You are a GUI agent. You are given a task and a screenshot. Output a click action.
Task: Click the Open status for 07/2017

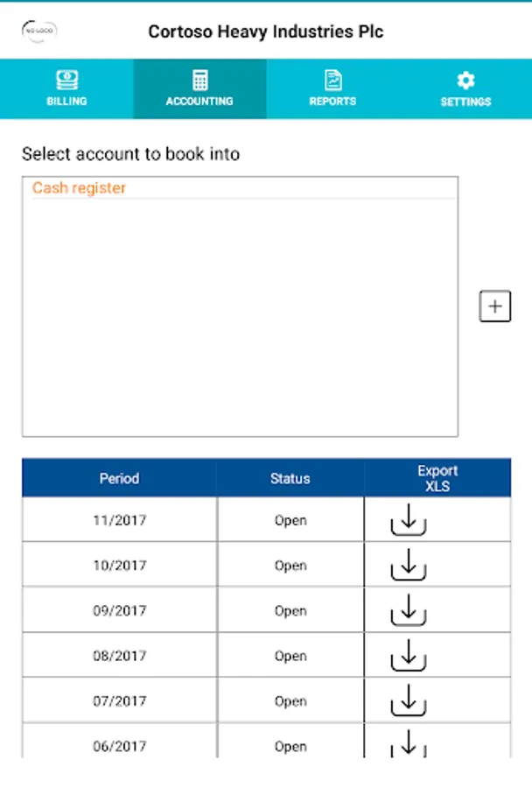tap(290, 701)
